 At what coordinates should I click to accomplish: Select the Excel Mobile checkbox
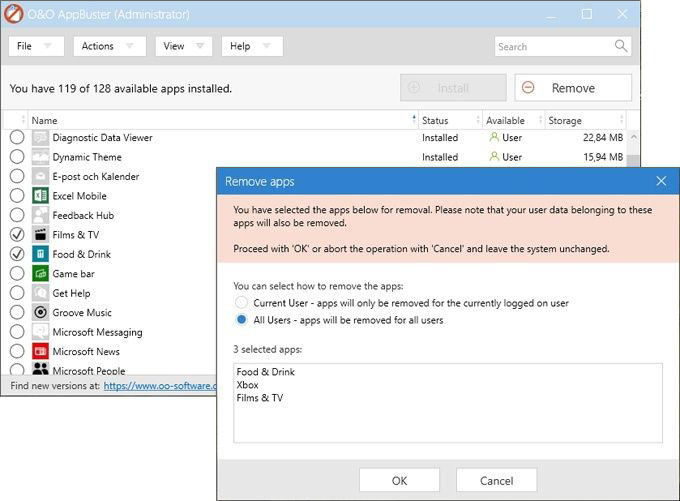(x=17, y=196)
